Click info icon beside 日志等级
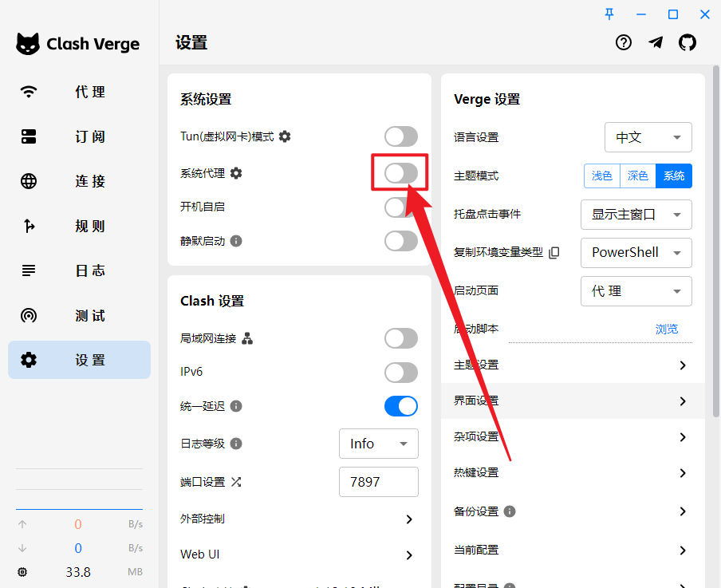The image size is (721, 588). 236,444
